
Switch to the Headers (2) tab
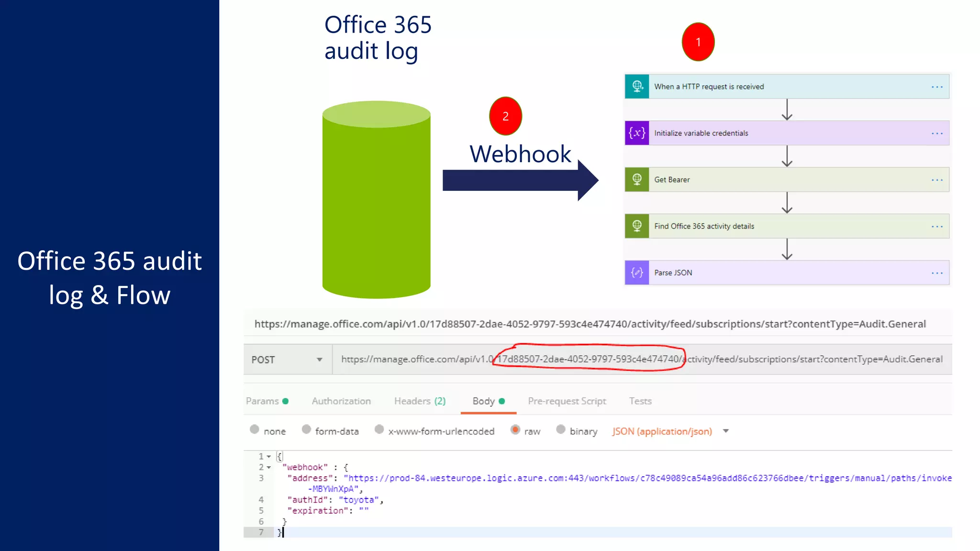pos(420,401)
